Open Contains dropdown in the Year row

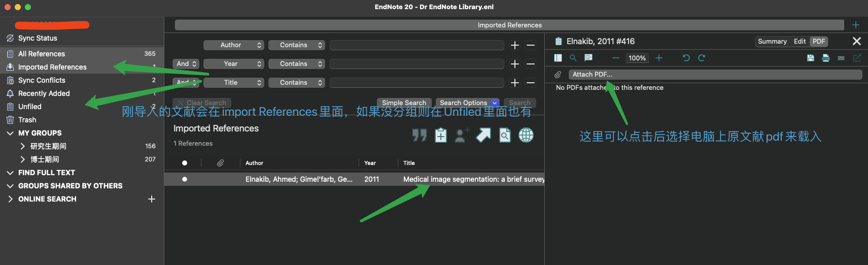[297, 64]
